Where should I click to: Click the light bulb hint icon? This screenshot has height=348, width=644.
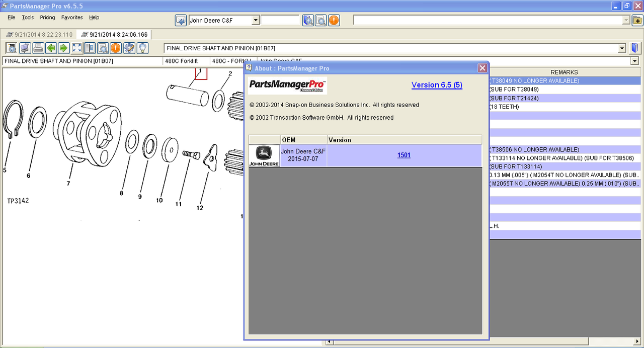(x=142, y=48)
